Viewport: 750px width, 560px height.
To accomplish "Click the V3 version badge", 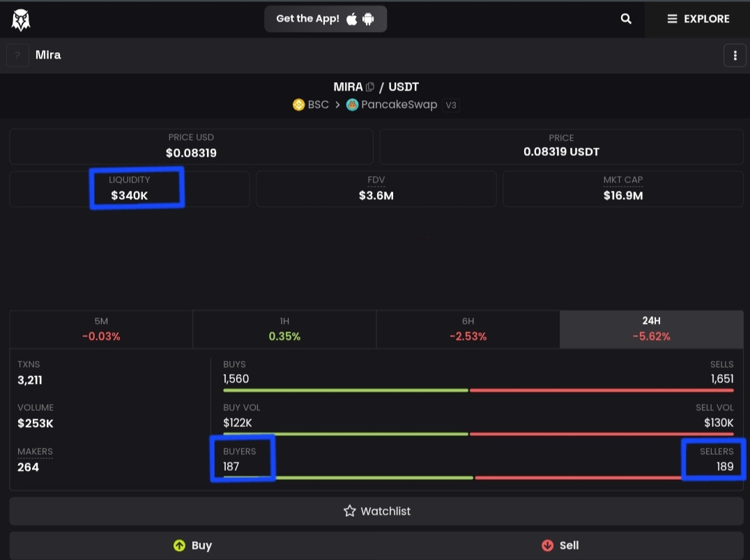I will tap(451, 105).
